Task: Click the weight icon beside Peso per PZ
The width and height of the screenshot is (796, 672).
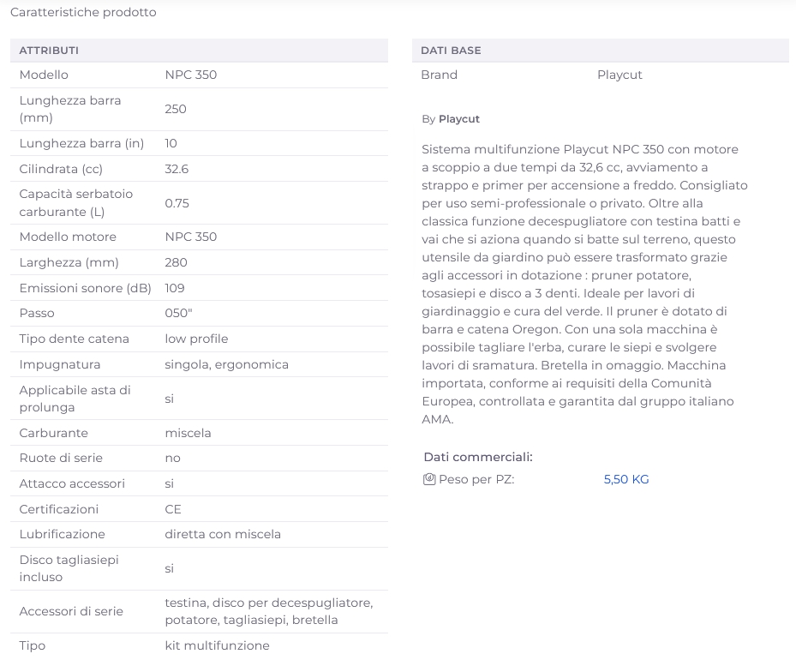Action: pos(429,479)
